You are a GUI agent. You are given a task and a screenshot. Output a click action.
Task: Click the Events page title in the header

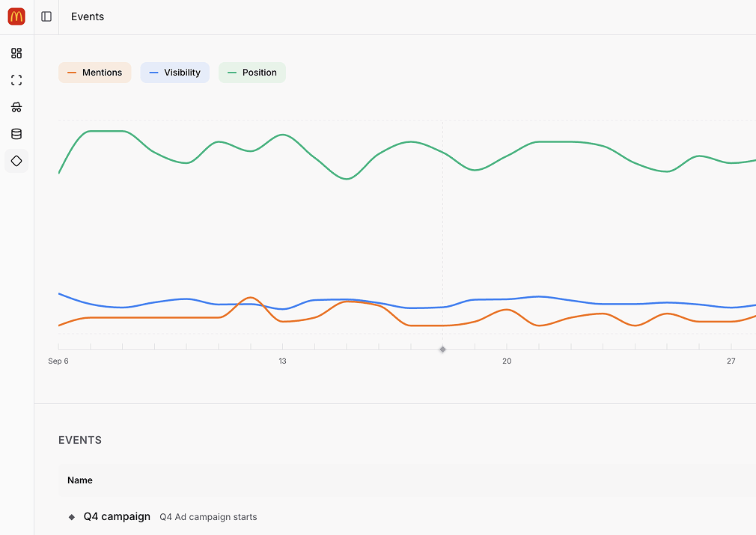[88, 16]
